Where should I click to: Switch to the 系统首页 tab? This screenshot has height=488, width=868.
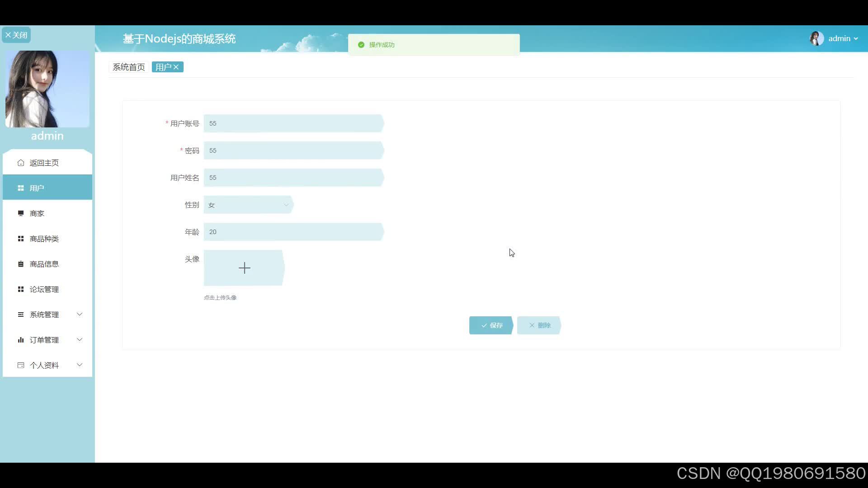pyautogui.click(x=129, y=67)
